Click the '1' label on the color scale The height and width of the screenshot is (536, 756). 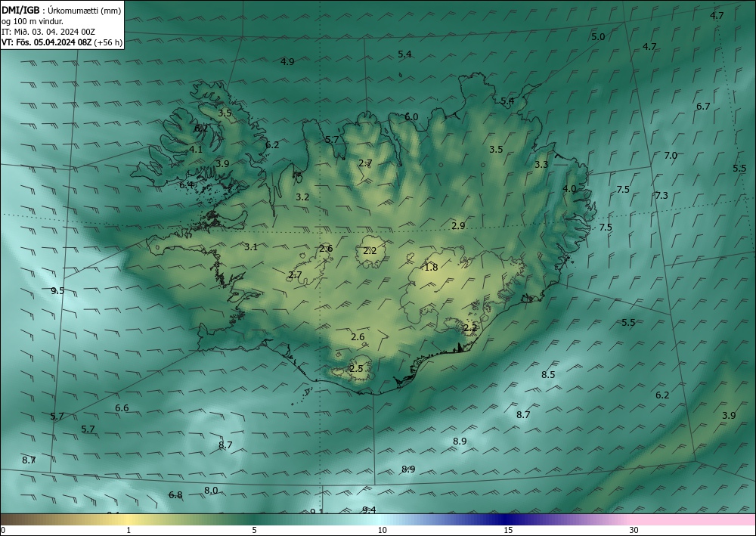(x=129, y=531)
